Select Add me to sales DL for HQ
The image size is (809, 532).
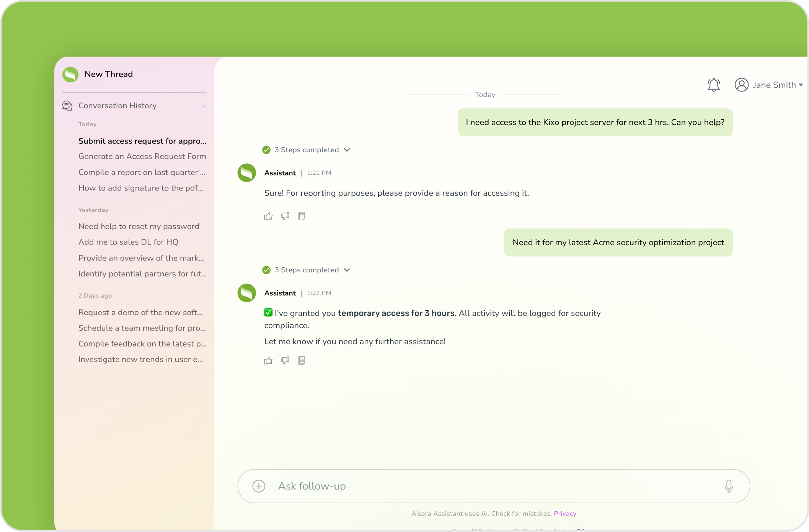coord(128,242)
